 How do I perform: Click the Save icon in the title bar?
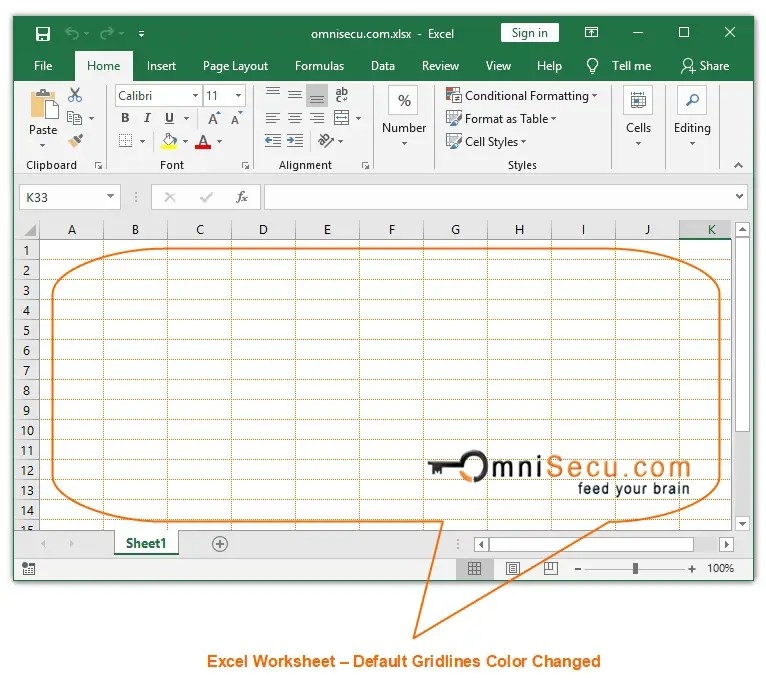pos(43,34)
